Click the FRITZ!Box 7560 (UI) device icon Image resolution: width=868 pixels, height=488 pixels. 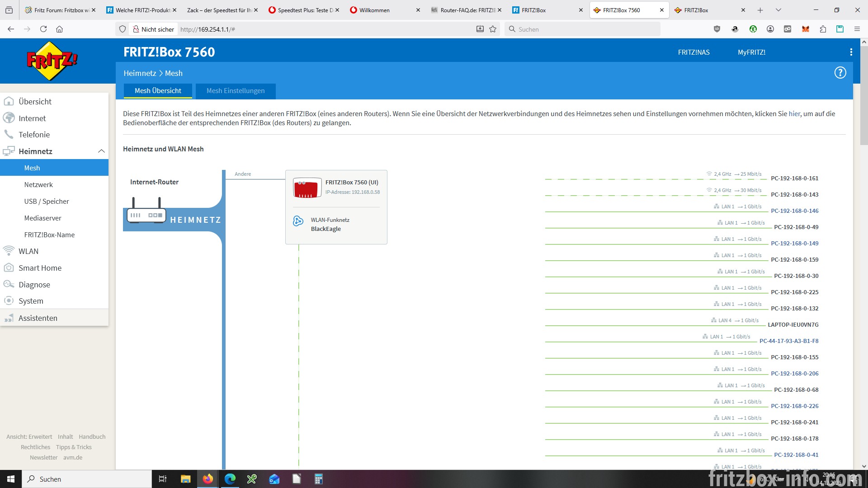[x=307, y=188]
